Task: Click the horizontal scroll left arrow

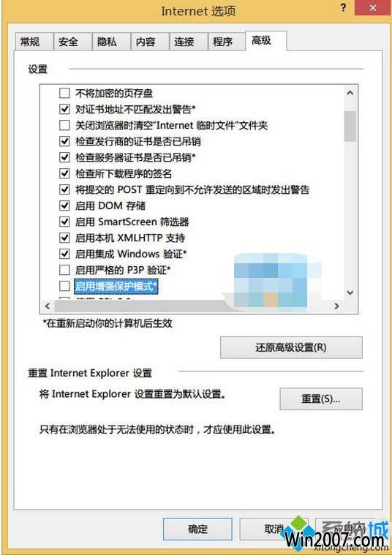Action: tap(48, 306)
